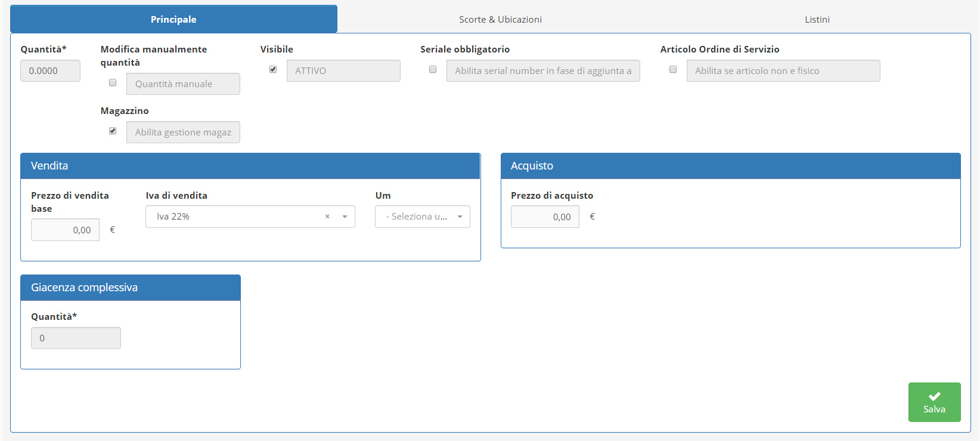The width and height of the screenshot is (980, 441).
Task: Enable Articolo Ordine di Servizio checkbox
Action: point(673,70)
